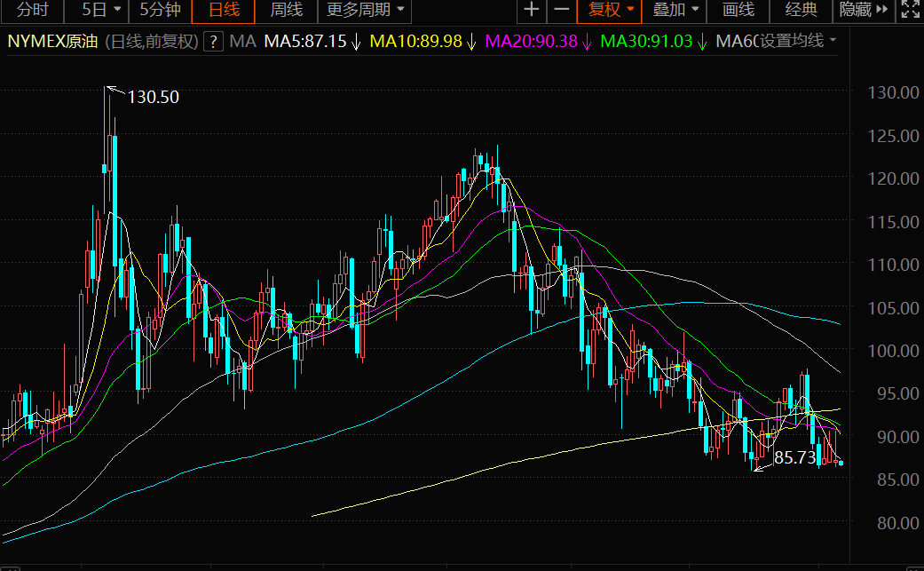Click the (日线,前复权) subtitle text

(x=152, y=42)
